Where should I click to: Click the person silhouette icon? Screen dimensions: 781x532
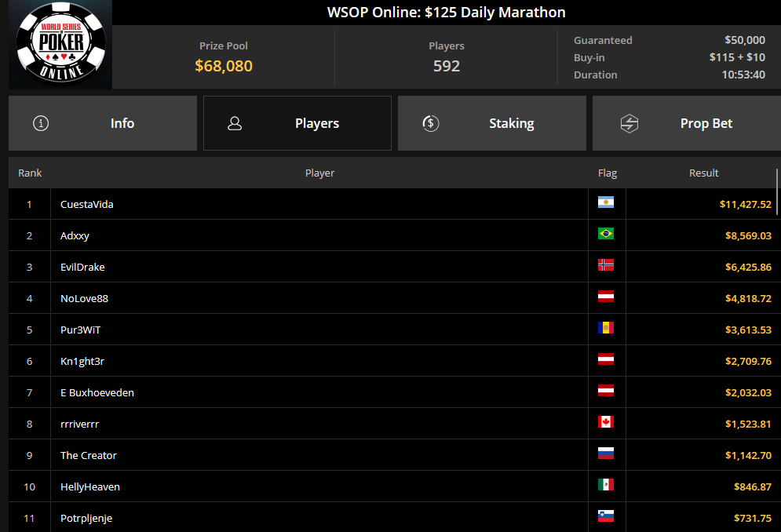[235, 123]
